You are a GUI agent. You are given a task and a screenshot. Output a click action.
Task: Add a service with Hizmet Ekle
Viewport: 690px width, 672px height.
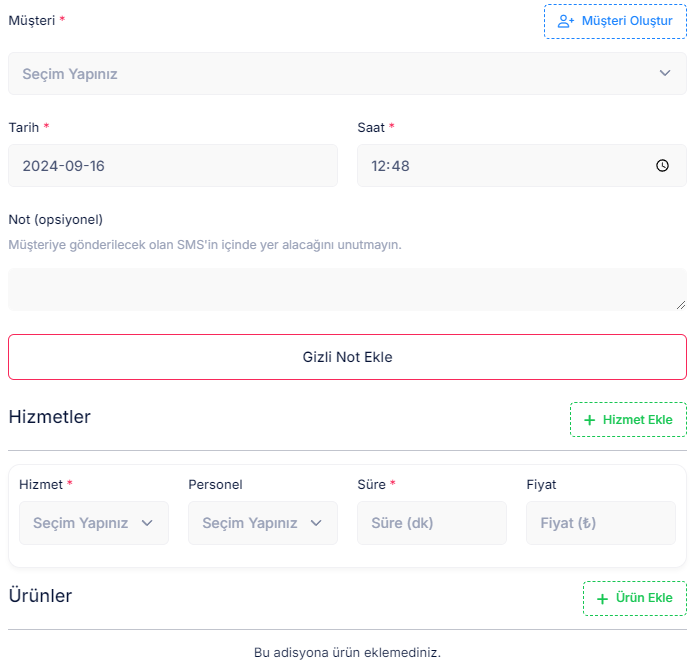[628, 420]
